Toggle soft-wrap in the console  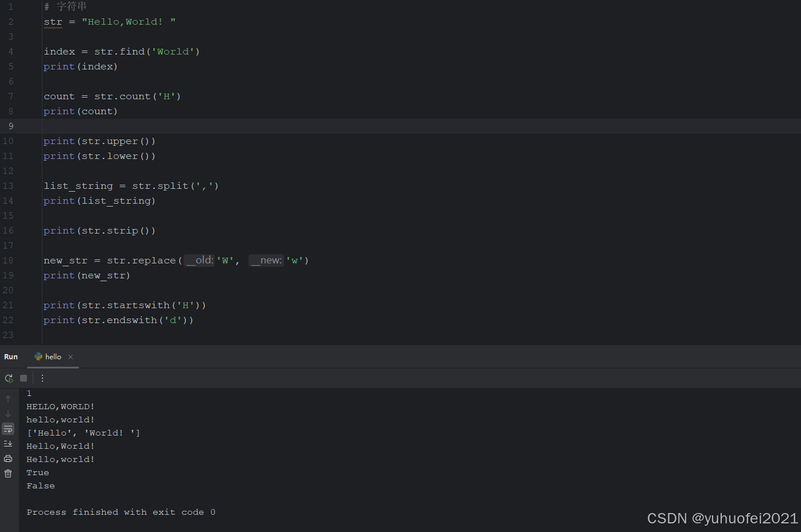pos(8,429)
